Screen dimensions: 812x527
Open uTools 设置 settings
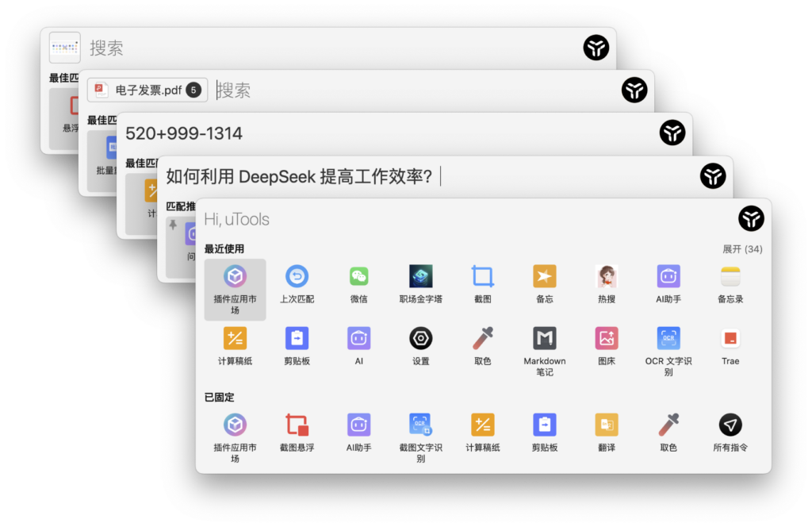point(420,339)
